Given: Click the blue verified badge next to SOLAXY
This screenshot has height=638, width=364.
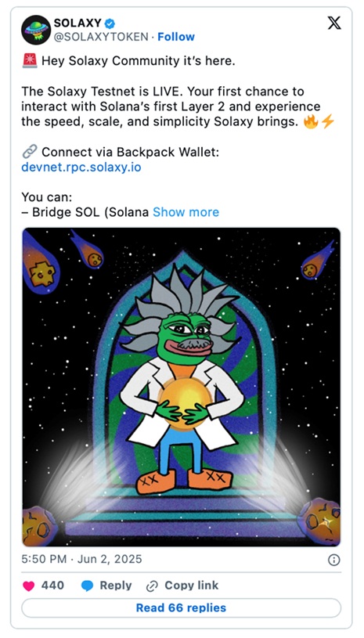Looking at the screenshot, I should (x=110, y=23).
